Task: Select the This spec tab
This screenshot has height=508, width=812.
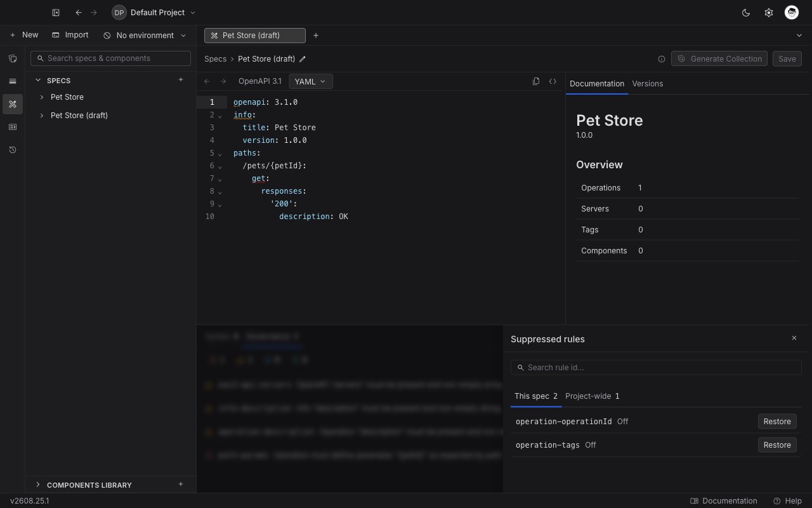Action: (536, 396)
